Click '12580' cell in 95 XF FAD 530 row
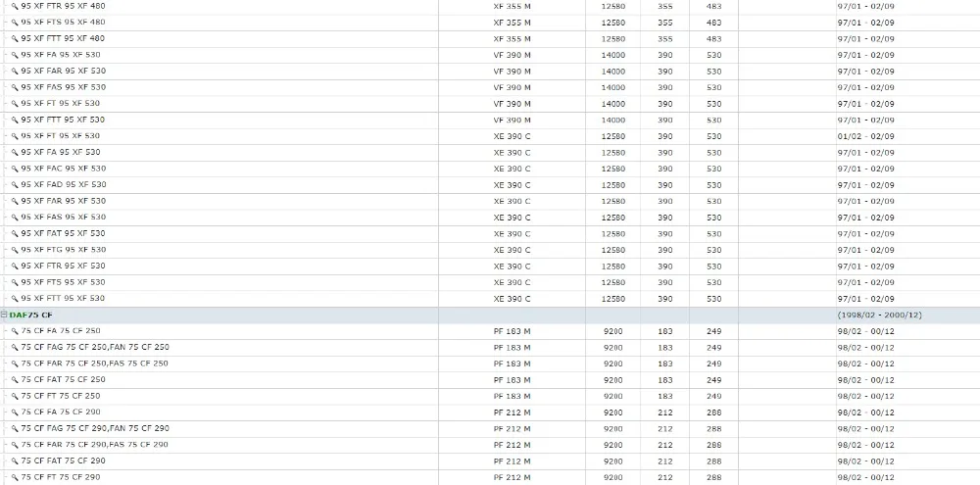 (x=613, y=185)
